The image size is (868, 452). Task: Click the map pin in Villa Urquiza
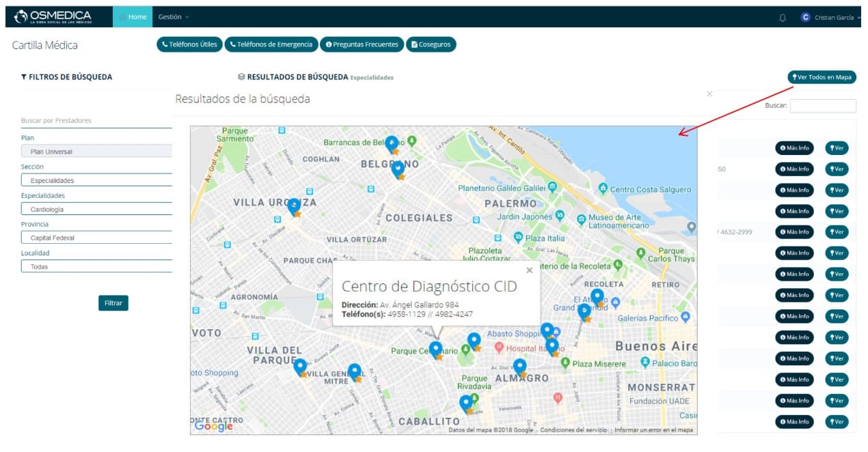click(x=294, y=206)
